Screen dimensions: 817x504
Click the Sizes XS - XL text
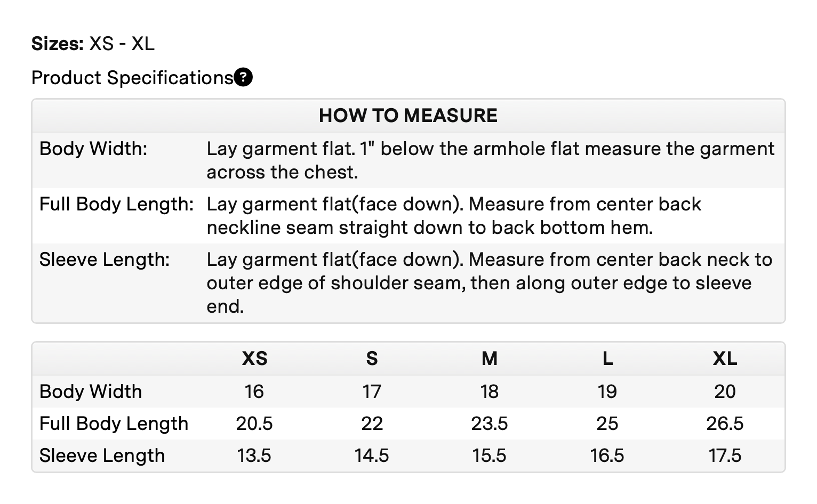pyautogui.click(x=93, y=44)
